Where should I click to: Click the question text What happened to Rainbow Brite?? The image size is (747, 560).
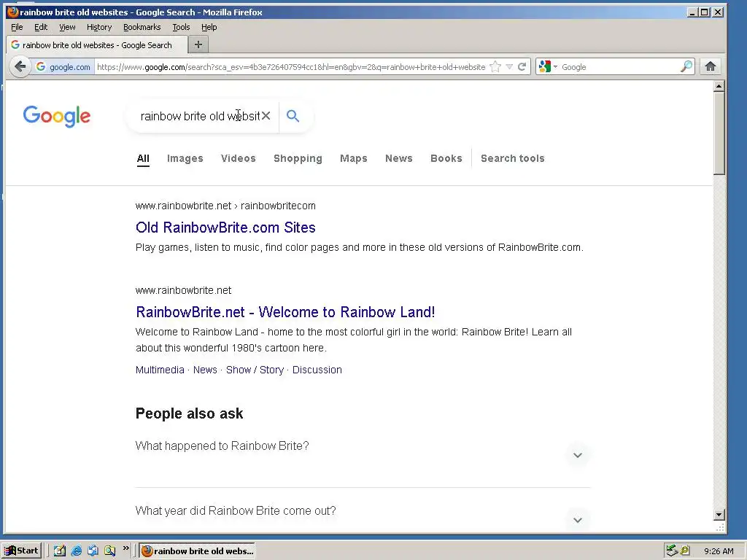222,446
